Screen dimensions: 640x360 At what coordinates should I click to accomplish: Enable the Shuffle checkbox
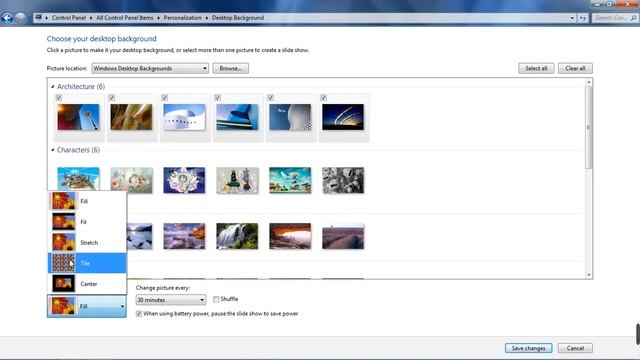point(216,299)
